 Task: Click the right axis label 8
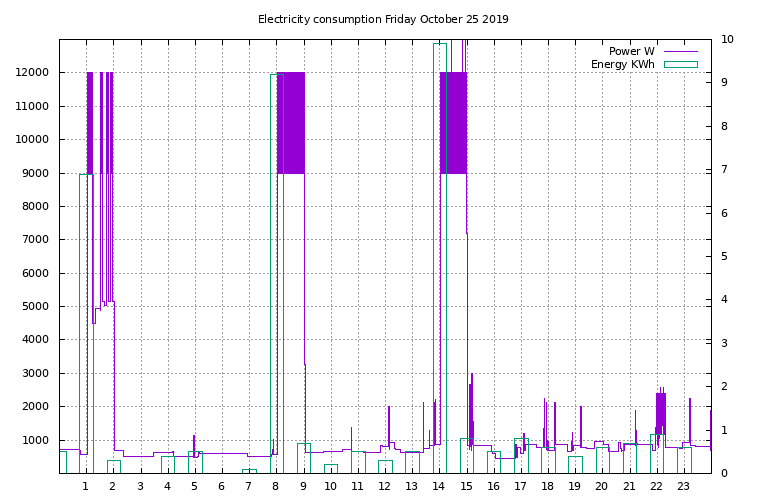pyautogui.click(x=724, y=126)
